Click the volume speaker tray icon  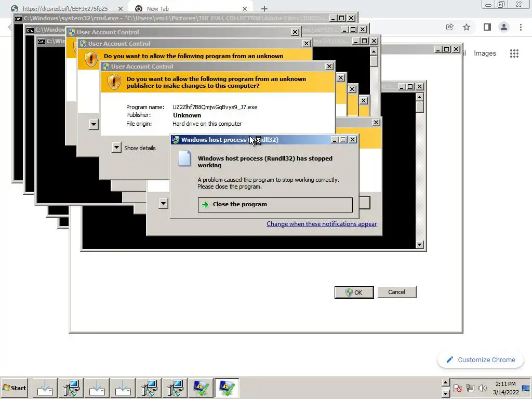[x=482, y=388]
